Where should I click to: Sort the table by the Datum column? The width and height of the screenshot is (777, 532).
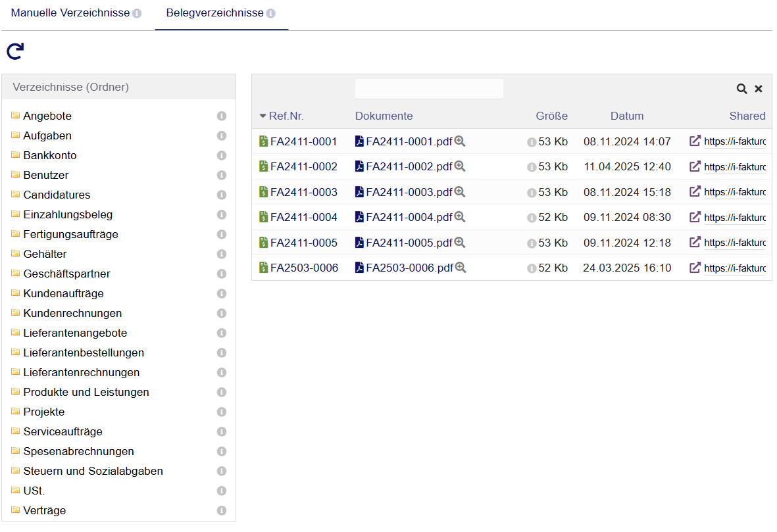pyautogui.click(x=626, y=116)
